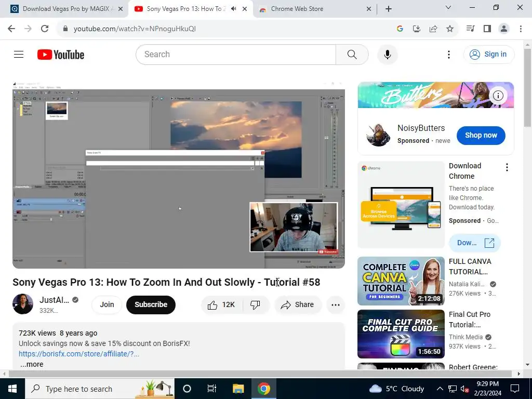Image resolution: width=532 pixels, height=399 pixels.
Task: Click the horizontal page scrollbar
Action: (x=260, y=374)
